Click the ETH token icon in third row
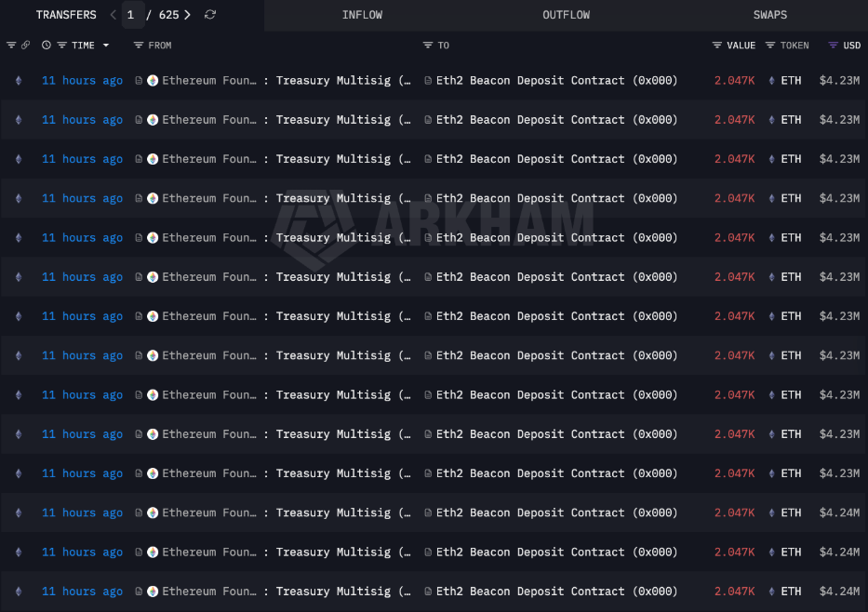 [771, 159]
